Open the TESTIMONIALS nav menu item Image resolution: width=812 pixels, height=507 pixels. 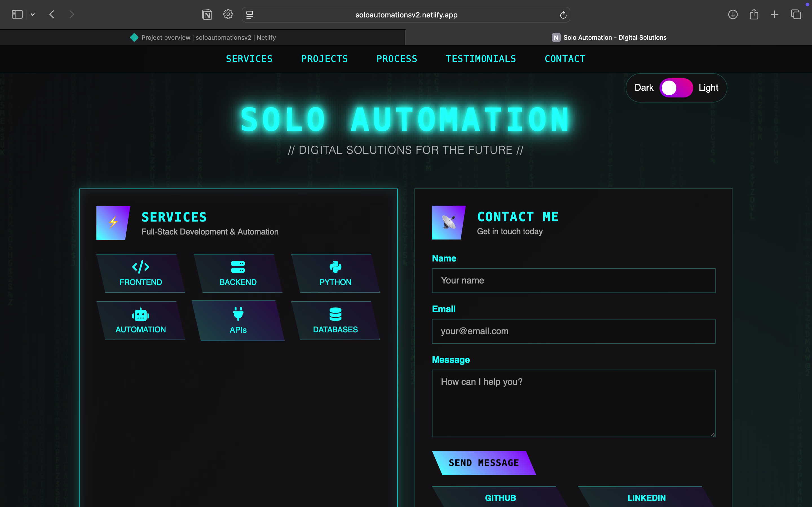(x=480, y=59)
